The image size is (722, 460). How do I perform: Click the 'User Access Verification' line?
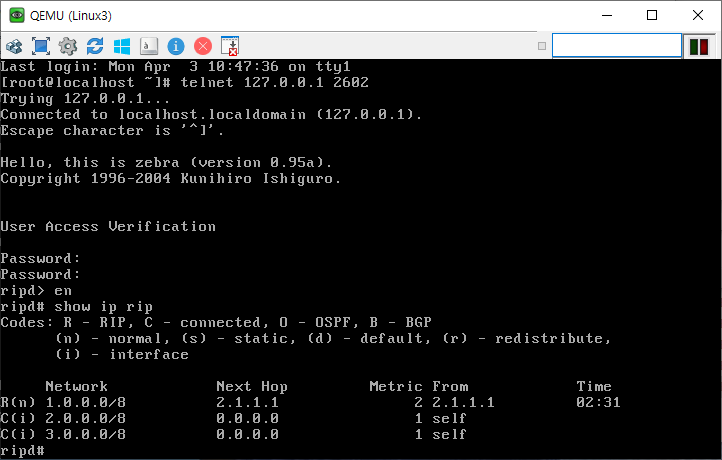tap(108, 227)
